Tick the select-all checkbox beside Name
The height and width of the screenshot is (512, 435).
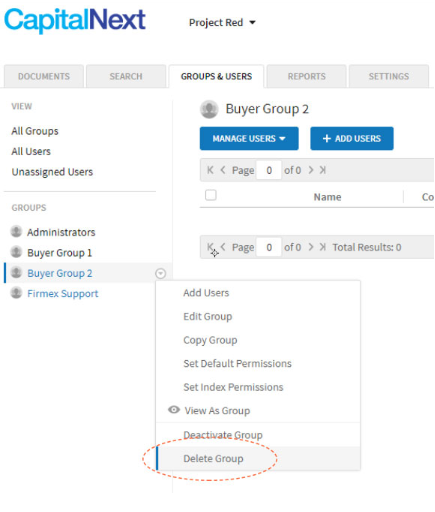point(211,195)
